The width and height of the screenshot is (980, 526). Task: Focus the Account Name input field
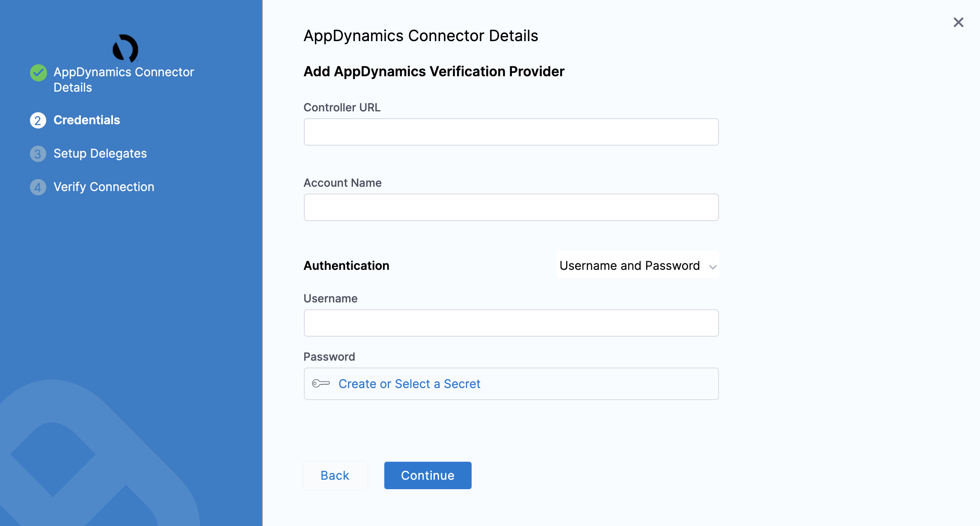pos(511,207)
